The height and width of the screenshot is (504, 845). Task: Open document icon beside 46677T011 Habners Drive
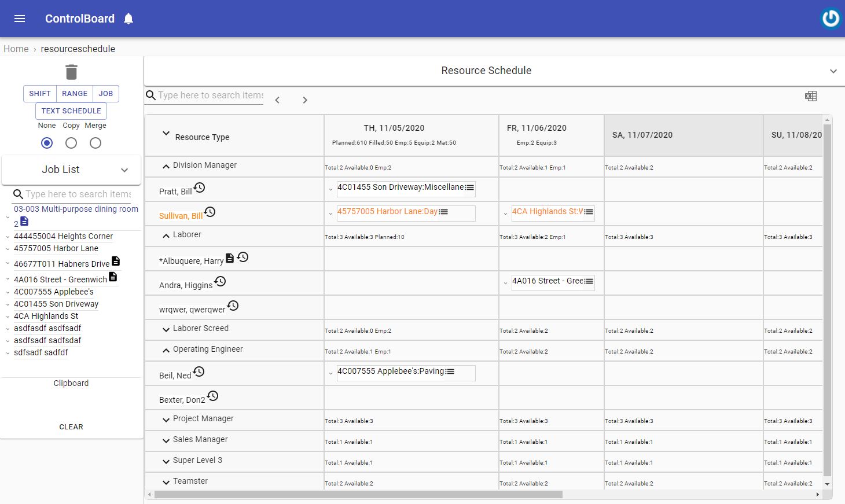tap(116, 261)
